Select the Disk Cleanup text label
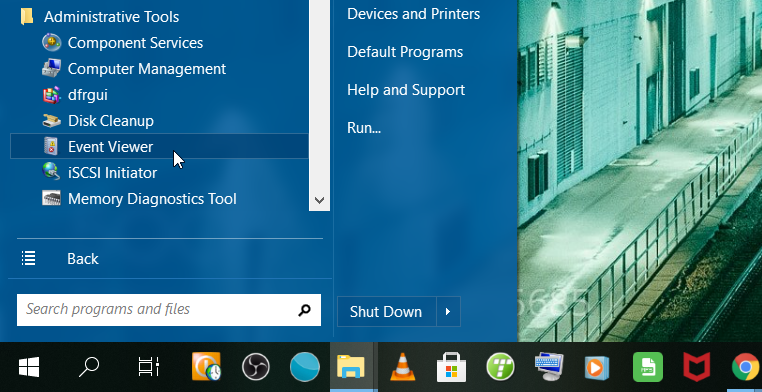 (111, 120)
